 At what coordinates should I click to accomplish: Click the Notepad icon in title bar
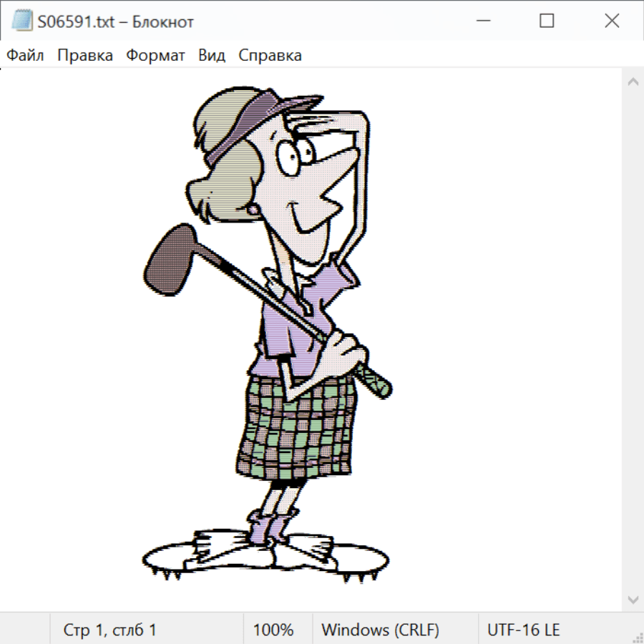click(x=22, y=21)
